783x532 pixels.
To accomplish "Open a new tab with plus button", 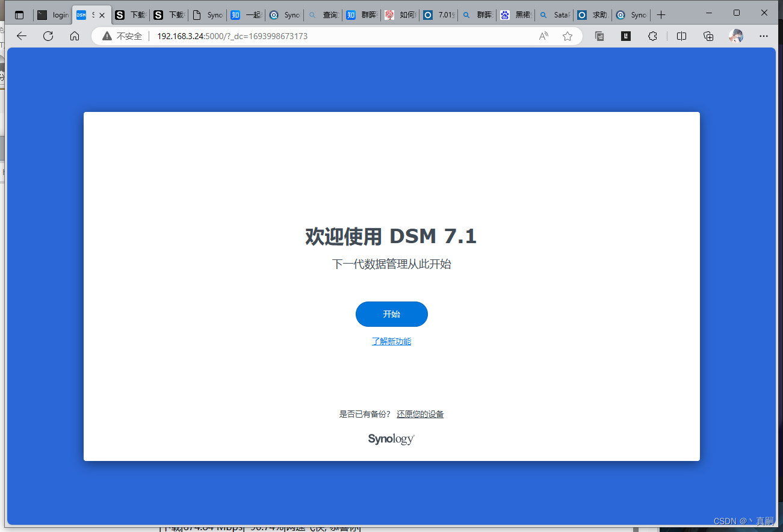I will click(661, 15).
